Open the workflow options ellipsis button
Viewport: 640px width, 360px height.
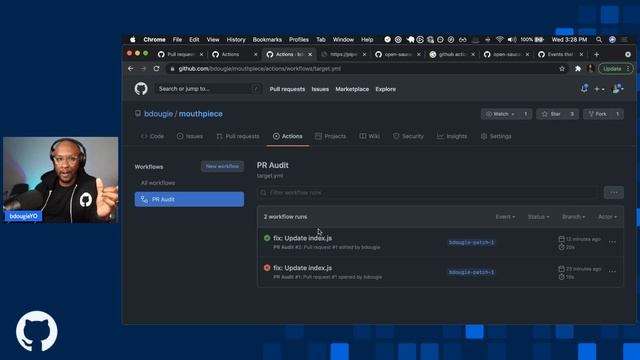tap(613, 193)
